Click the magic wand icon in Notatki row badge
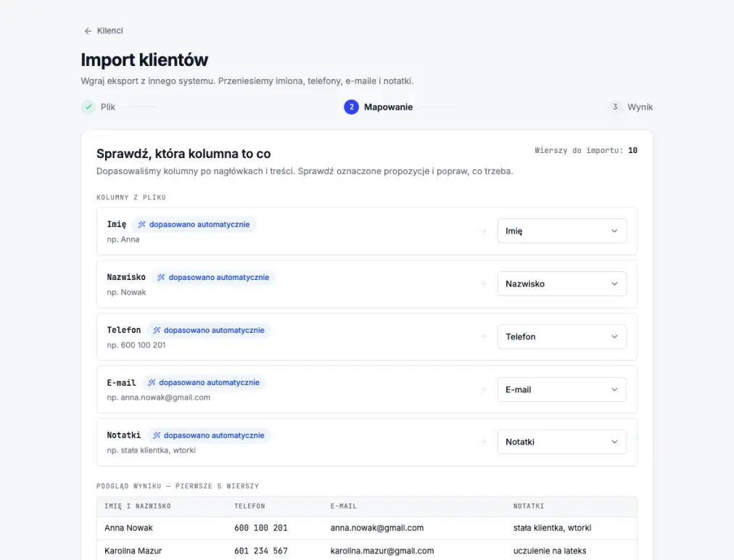The height and width of the screenshot is (560, 734). click(156, 435)
